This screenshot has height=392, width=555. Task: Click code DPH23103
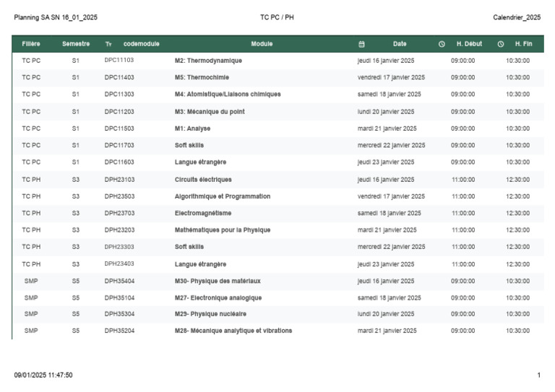point(120,180)
